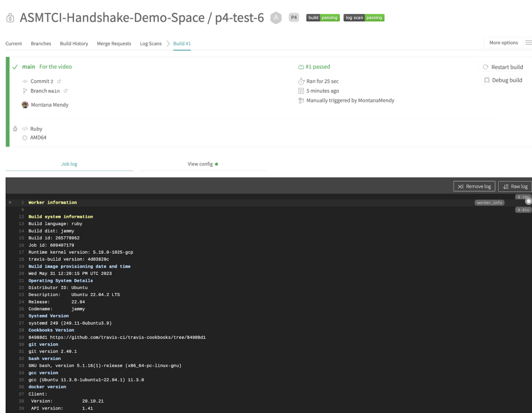
Task: Open external link icon next to Commit 2
Action: (x=59, y=81)
